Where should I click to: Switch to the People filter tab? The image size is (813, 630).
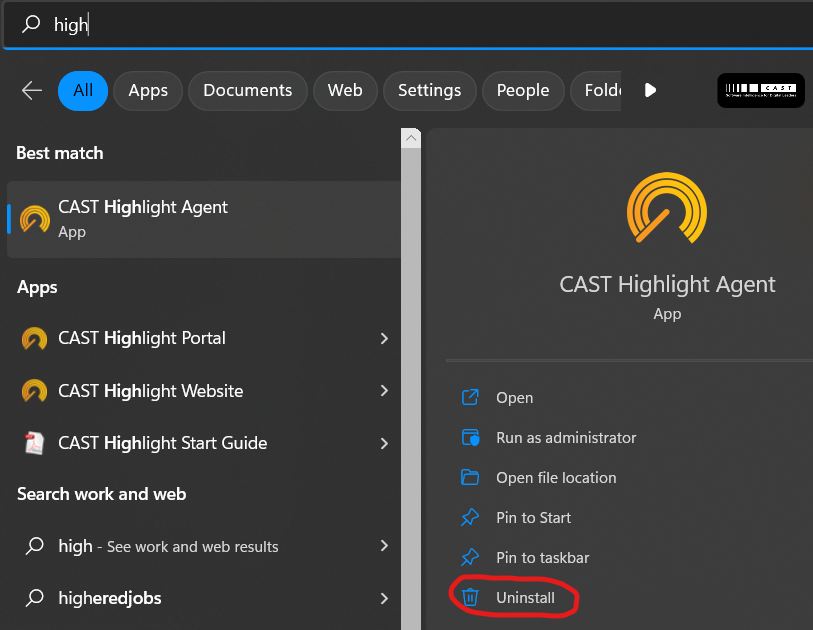pos(523,91)
